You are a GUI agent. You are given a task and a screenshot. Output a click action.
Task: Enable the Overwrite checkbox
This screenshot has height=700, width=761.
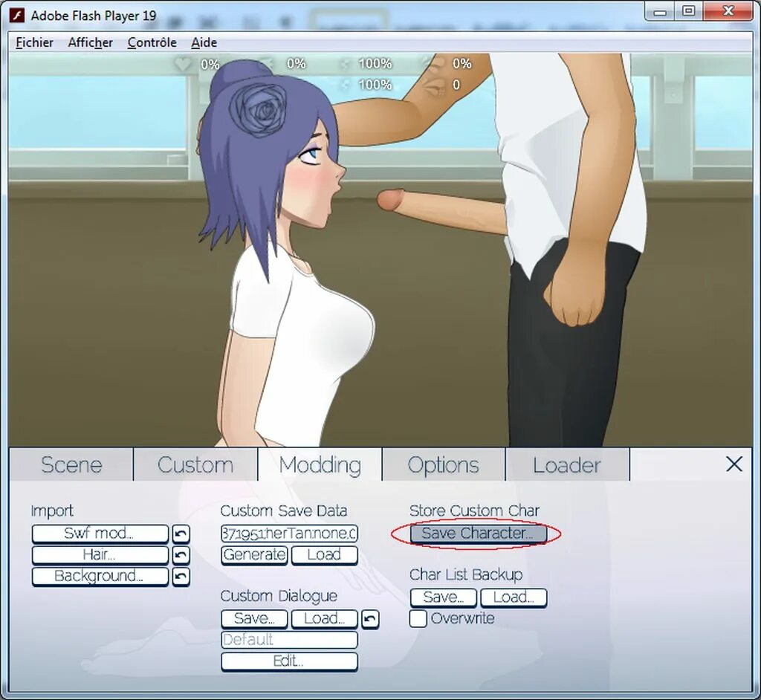pyautogui.click(x=418, y=619)
